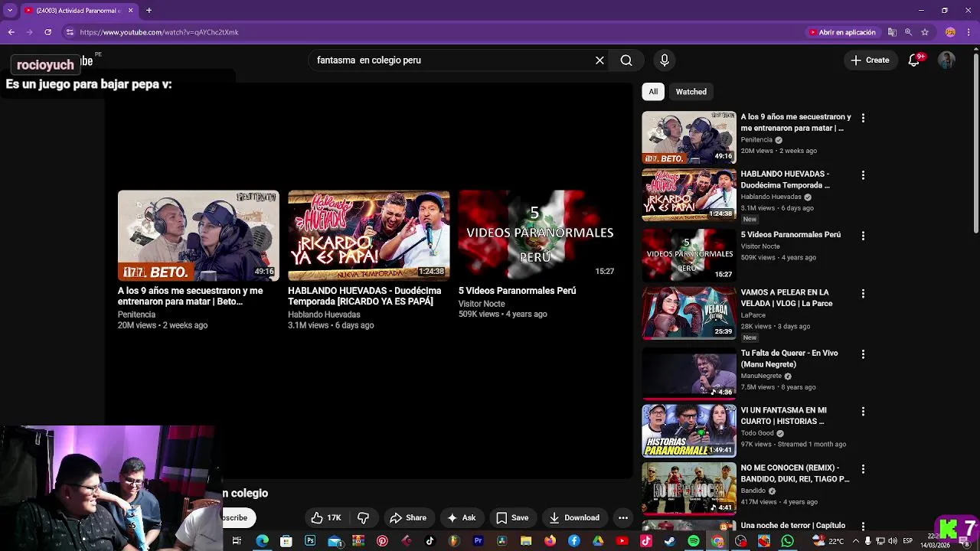Click the magnifier search button
The image size is (980, 551).
pyautogui.click(x=626, y=60)
